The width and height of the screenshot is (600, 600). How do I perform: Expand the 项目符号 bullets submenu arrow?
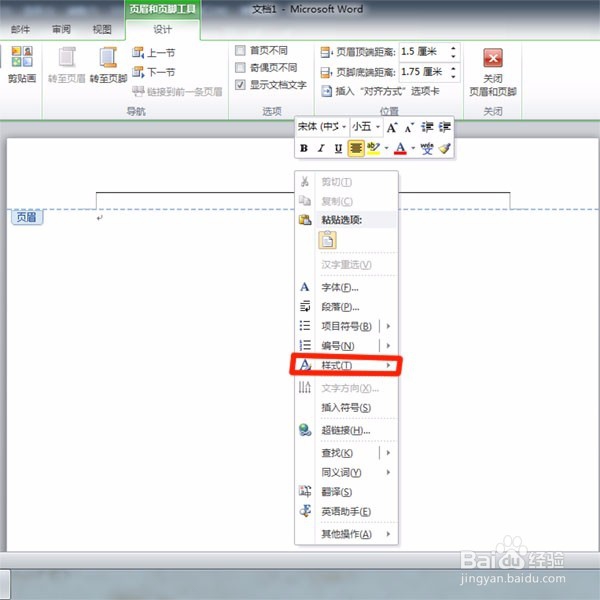point(388,326)
